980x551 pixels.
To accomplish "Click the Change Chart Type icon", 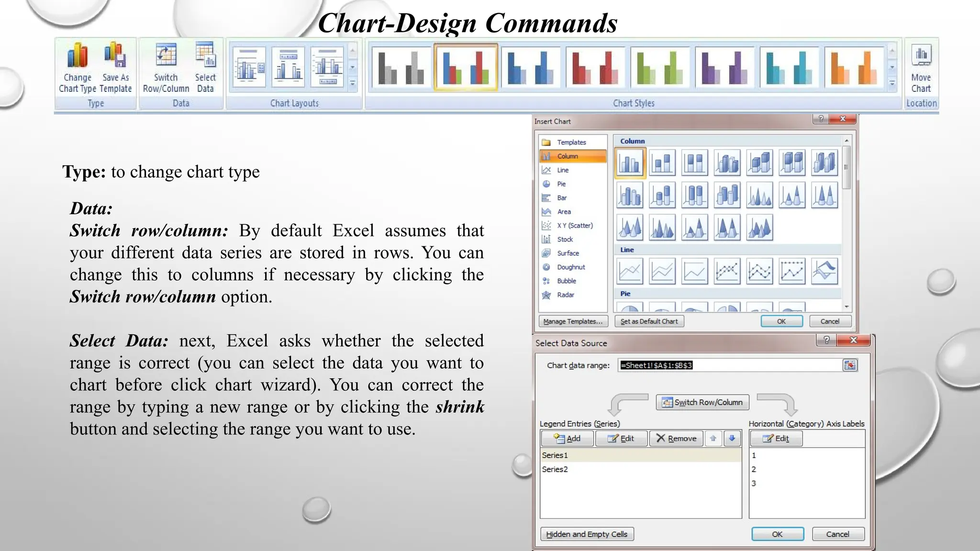I will [x=77, y=67].
